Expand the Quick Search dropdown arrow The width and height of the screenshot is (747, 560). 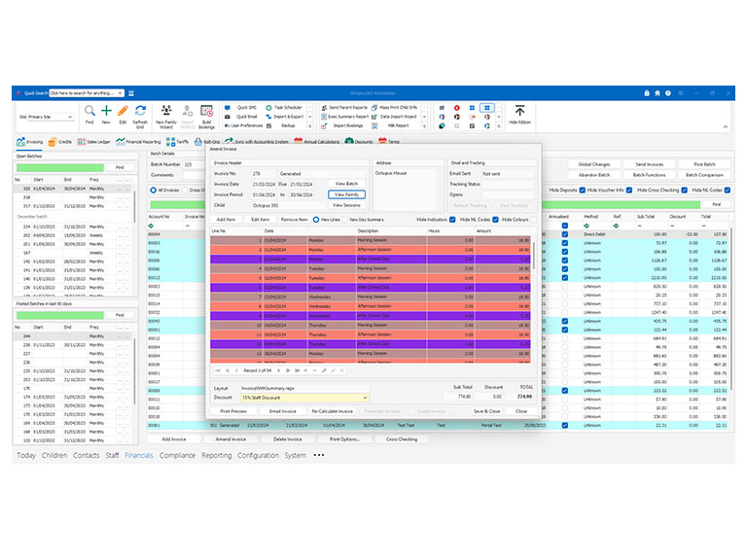click(x=121, y=93)
